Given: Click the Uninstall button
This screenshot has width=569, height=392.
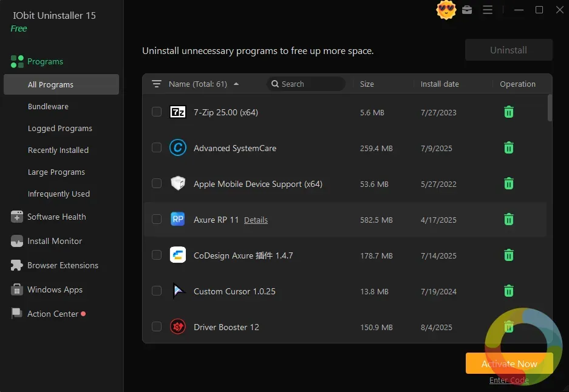Looking at the screenshot, I should tap(509, 50).
